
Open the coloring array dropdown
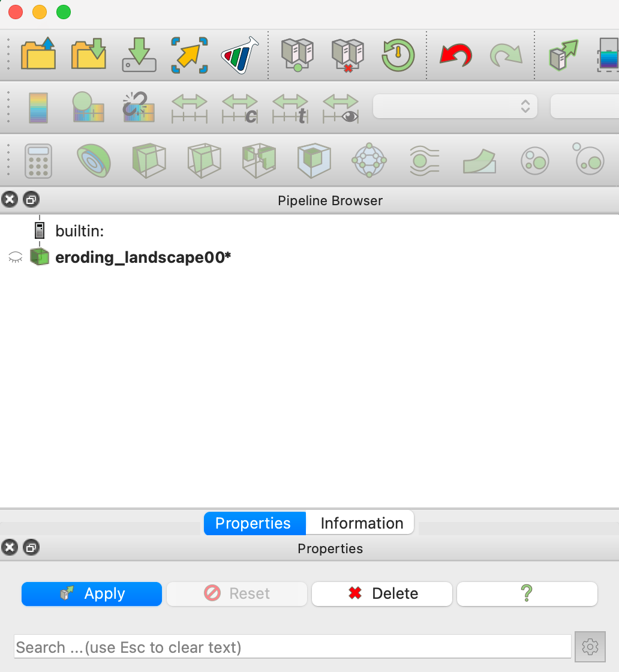click(455, 106)
